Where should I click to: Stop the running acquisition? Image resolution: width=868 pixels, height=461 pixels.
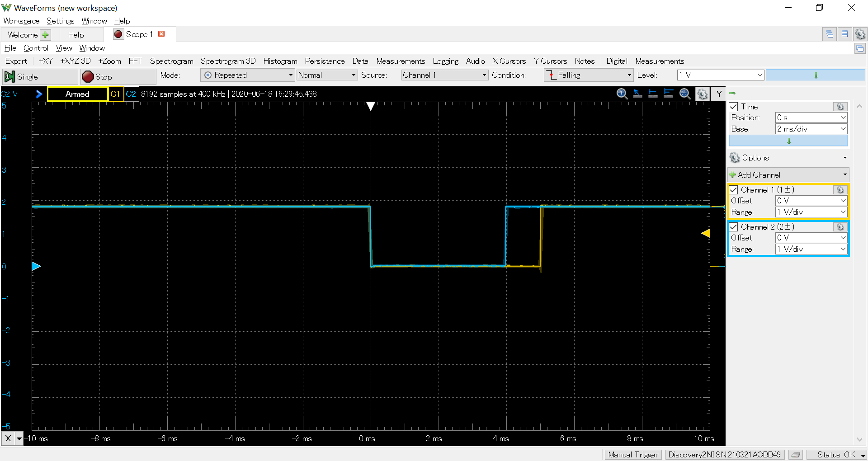pyautogui.click(x=118, y=77)
